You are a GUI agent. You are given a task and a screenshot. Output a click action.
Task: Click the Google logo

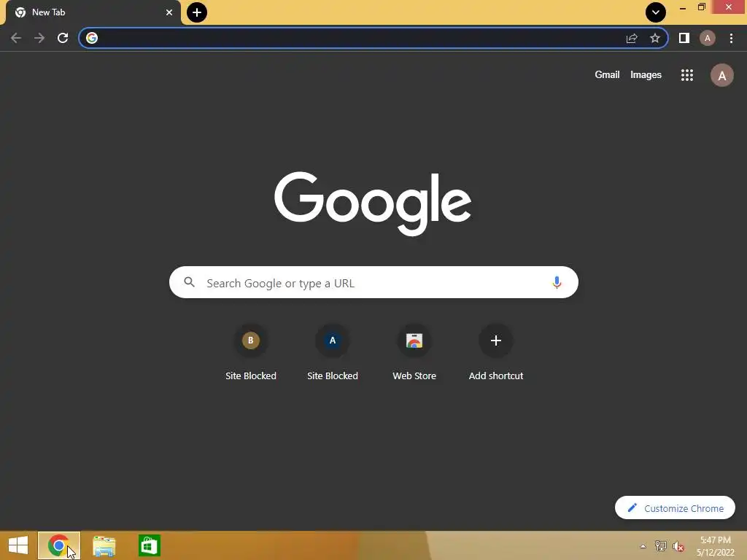(x=373, y=203)
